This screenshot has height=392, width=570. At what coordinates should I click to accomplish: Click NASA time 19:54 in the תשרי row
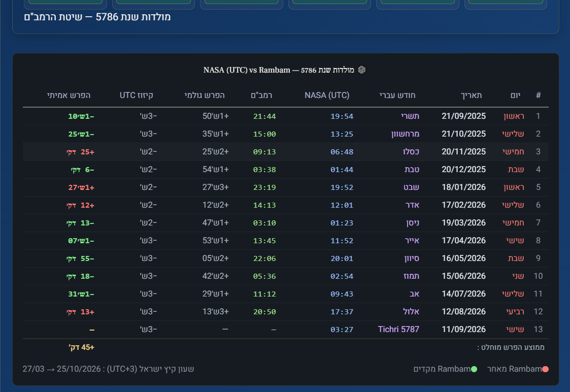coord(342,116)
